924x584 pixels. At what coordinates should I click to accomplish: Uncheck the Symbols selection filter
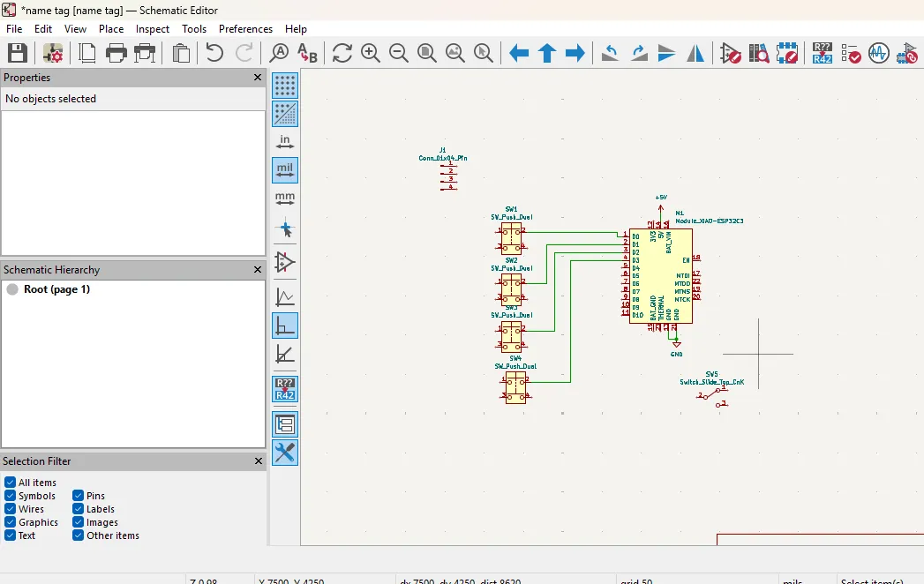point(11,496)
